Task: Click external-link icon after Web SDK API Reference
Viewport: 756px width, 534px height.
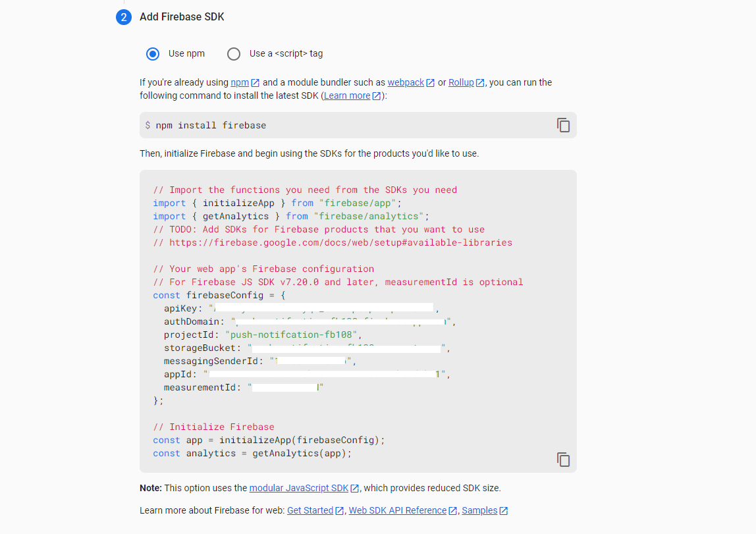Action: coord(452,511)
